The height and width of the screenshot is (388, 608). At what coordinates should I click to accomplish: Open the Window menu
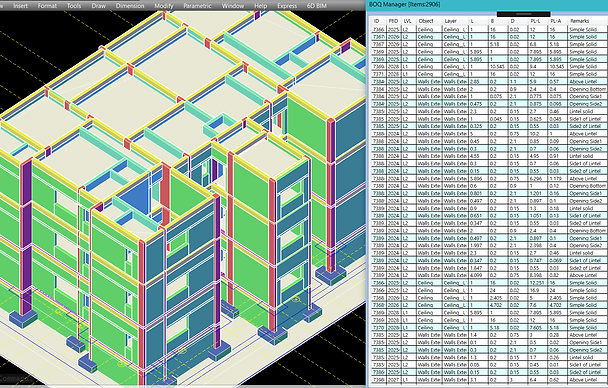point(233,6)
